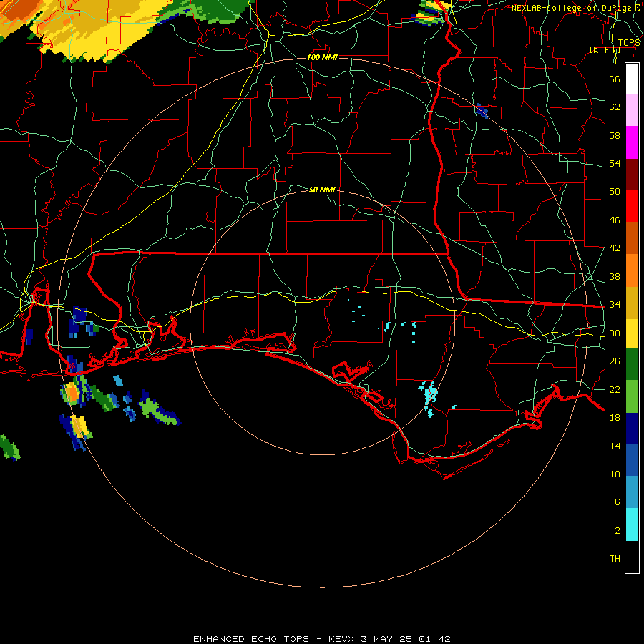Click the black TH threshold legend swatch

click(632, 557)
